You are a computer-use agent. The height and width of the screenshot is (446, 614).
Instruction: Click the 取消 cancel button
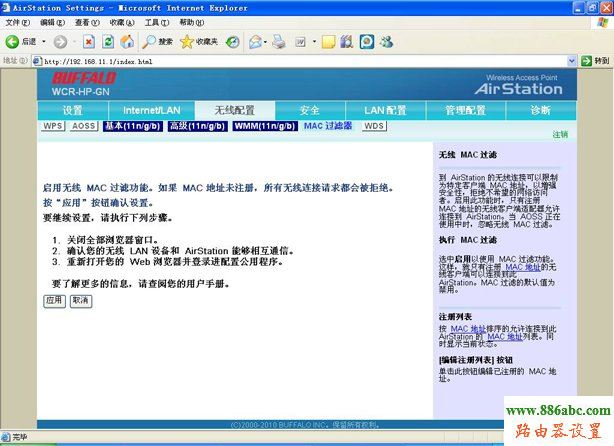click(x=79, y=300)
